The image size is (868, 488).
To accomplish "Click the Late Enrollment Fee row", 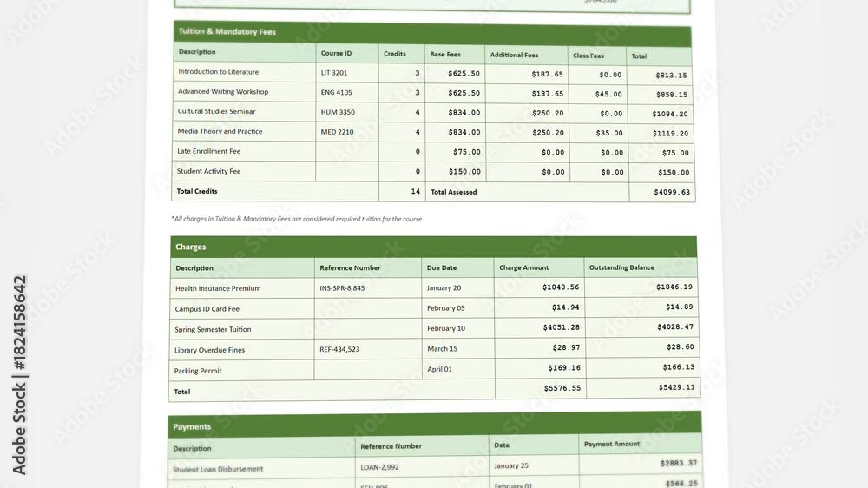I will [x=433, y=152].
